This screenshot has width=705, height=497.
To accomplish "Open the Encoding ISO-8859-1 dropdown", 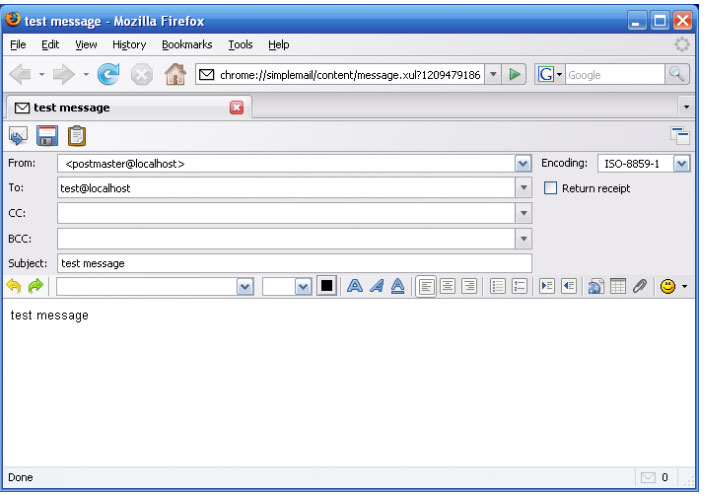I will tap(681, 164).
